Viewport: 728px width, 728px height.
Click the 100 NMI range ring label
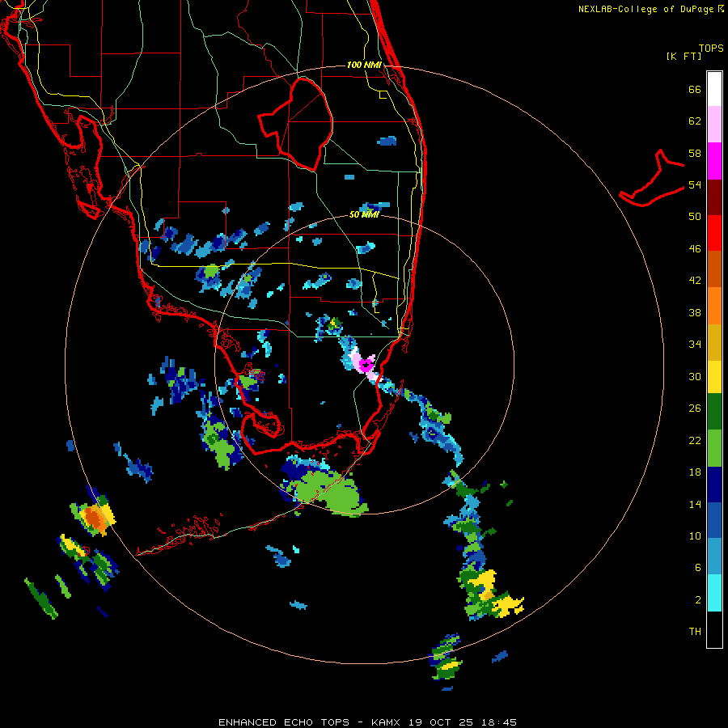(364, 65)
